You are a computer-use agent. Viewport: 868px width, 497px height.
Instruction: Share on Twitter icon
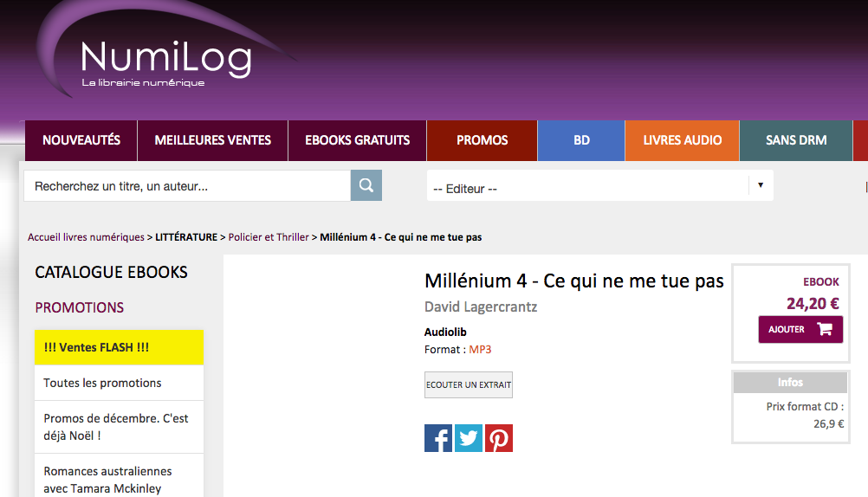(x=469, y=438)
